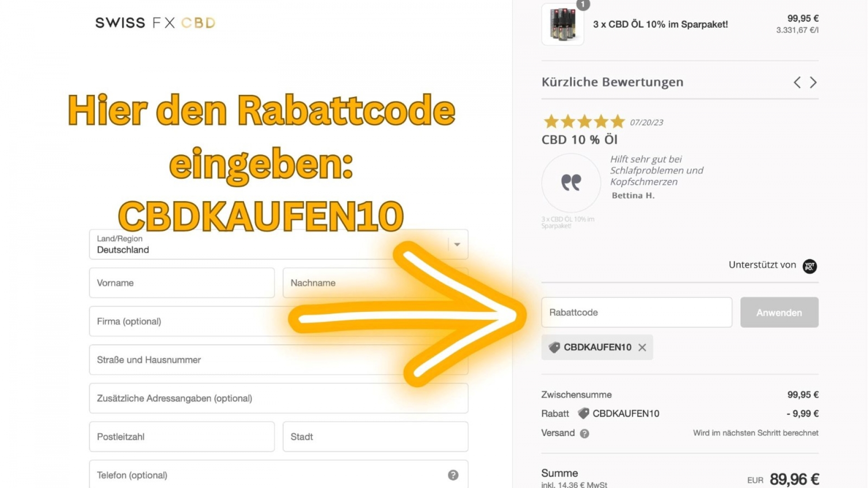The width and height of the screenshot is (868, 488).
Task: Focus the Vorname input field
Action: [x=182, y=283]
